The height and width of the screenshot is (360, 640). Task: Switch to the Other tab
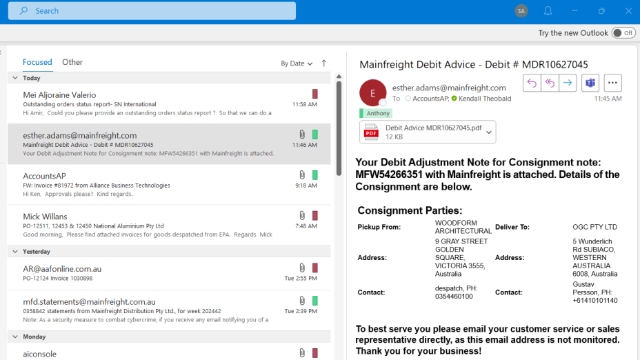(x=72, y=62)
